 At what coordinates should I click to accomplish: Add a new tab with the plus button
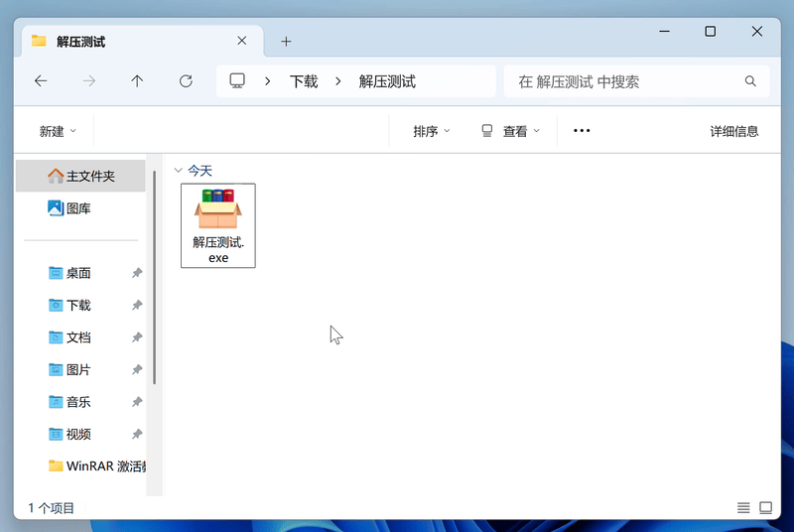pos(286,42)
